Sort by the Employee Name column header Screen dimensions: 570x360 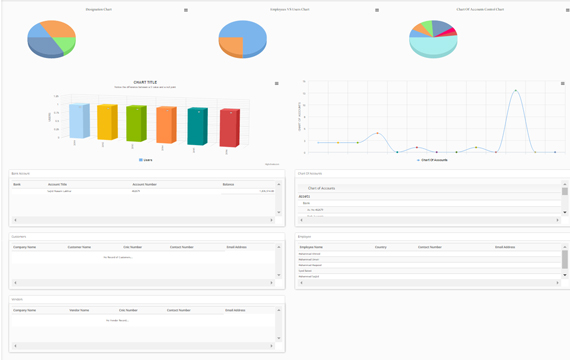pyautogui.click(x=311, y=247)
